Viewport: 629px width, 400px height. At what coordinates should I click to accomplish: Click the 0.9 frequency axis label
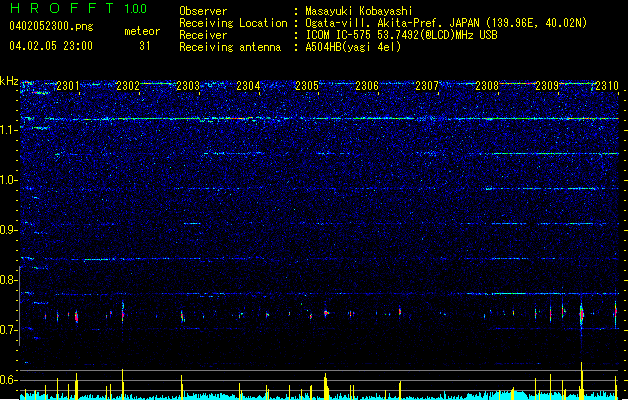pyautogui.click(x=9, y=230)
